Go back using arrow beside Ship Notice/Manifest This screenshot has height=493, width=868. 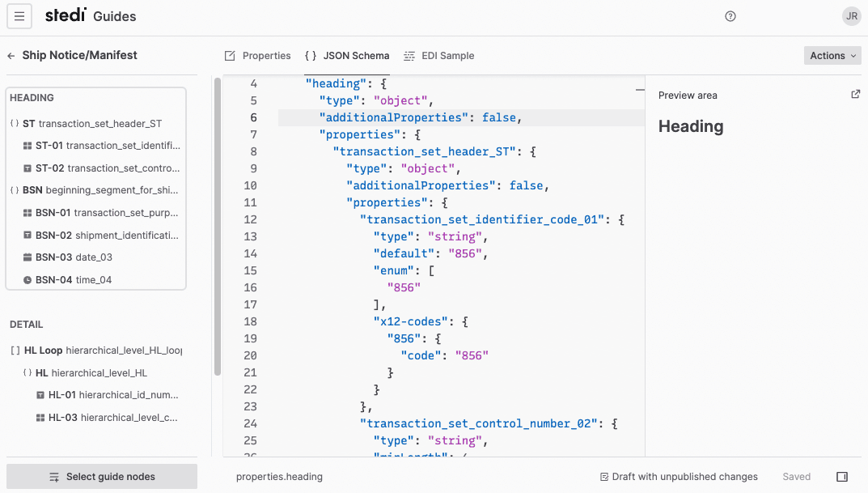click(x=11, y=55)
